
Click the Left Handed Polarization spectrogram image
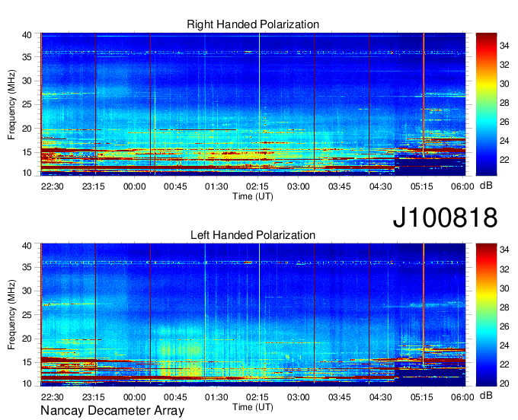tap(253, 315)
